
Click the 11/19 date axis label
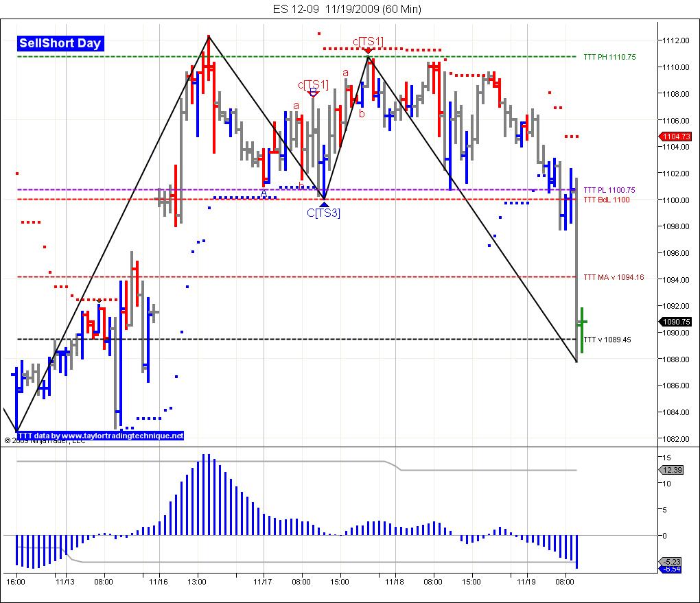(526, 582)
